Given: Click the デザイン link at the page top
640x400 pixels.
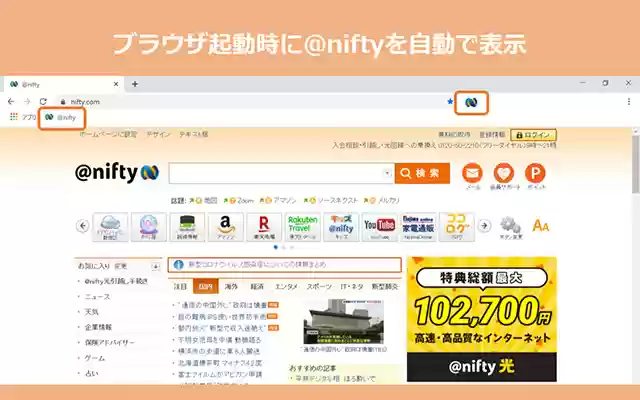Looking at the screenshot, I should pos(158,134).
